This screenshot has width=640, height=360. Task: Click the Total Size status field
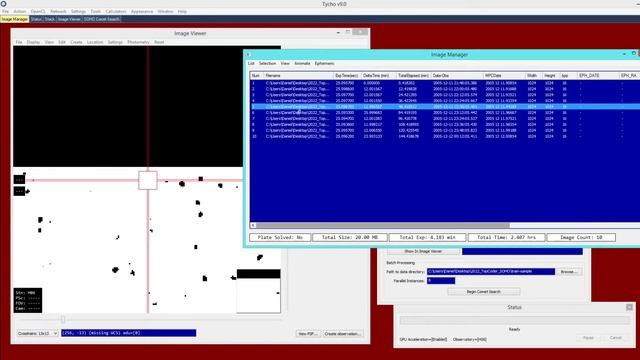tap(350, 237)
